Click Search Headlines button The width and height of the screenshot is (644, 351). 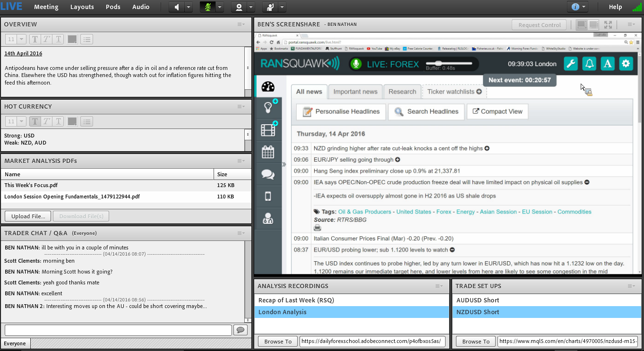[426, 111]
